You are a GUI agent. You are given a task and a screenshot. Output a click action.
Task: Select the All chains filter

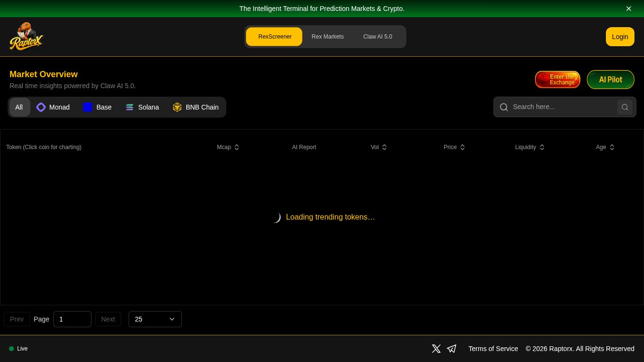pyautogui.click(x=19, y=107)
